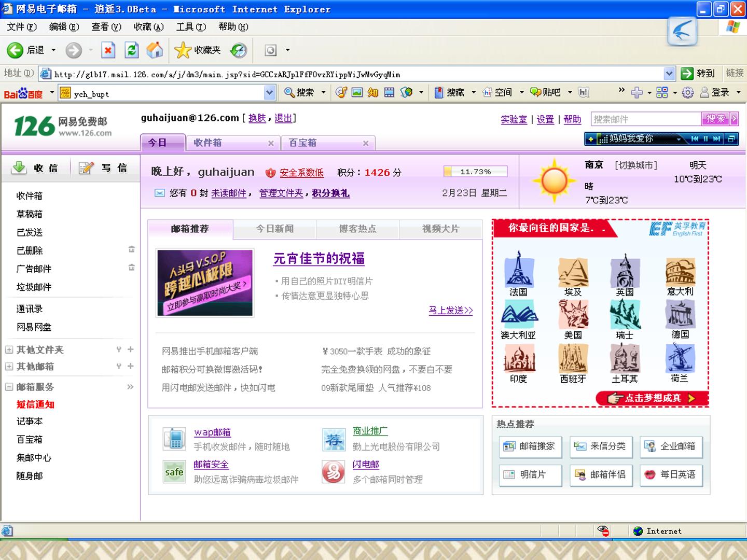Open the Baidu search box dropdown arrow
This screenshot has height=560, width=747.
coord(270,93)
